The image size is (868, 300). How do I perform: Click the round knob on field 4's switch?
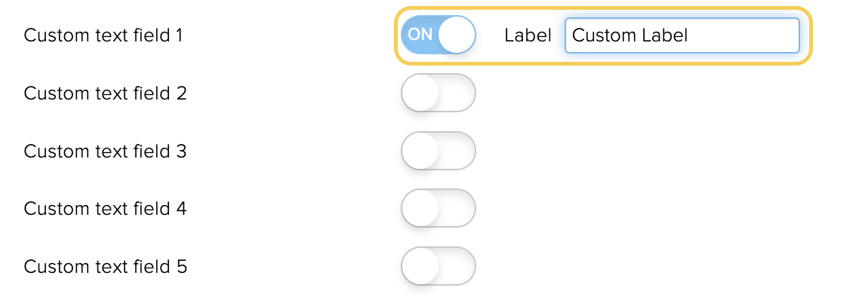tap(420, 208)
